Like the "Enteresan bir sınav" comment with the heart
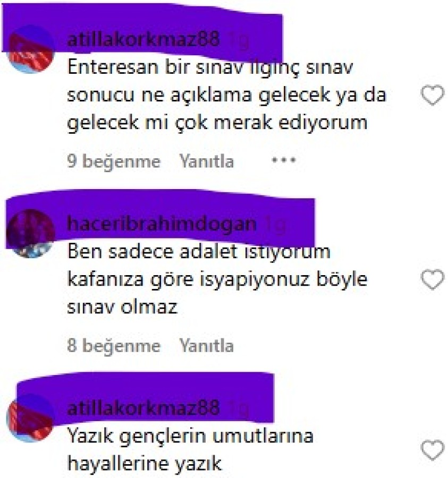This screenshot has width=448, height=478. click(x=433, y=95)
